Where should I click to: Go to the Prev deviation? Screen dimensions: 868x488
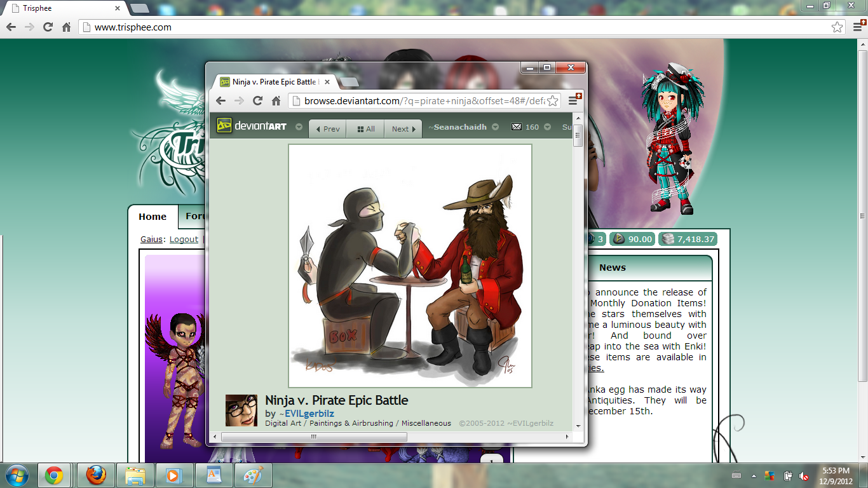coord(328,128)
